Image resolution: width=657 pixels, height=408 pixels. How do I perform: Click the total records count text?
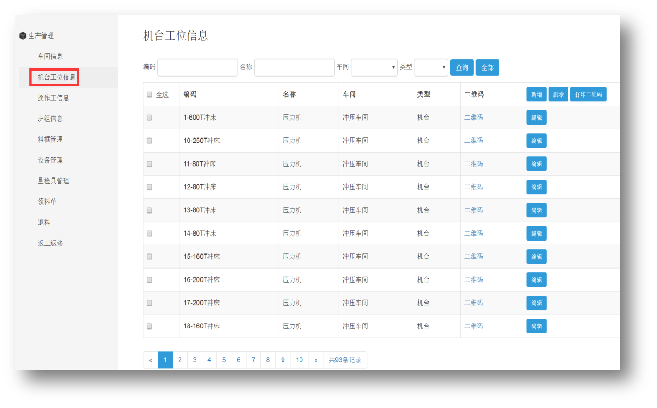coord(344,360)
